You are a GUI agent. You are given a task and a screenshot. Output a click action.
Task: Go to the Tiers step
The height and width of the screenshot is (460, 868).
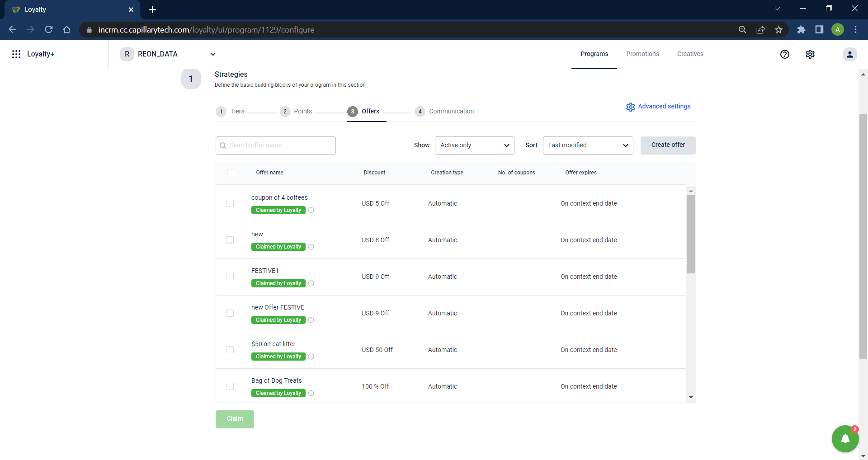tap(231, 112)
